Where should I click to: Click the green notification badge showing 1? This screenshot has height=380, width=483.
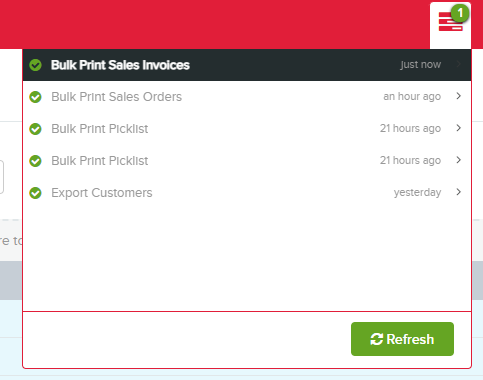click(x=460, y=13)
